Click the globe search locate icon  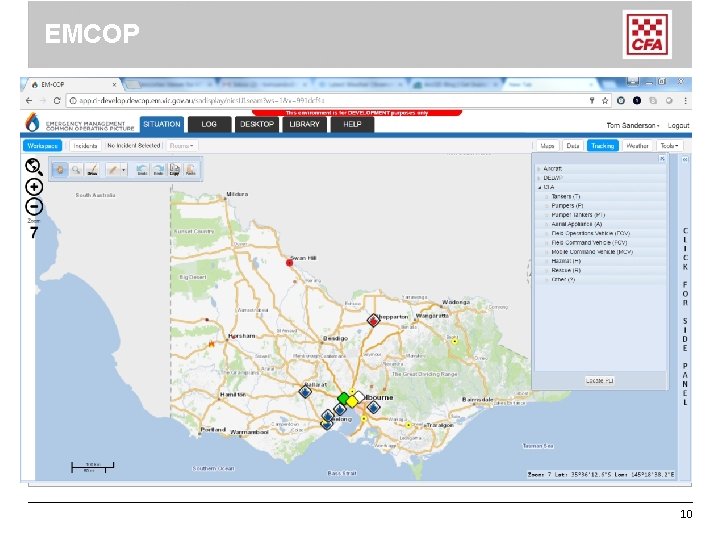[x=34, y=167]
